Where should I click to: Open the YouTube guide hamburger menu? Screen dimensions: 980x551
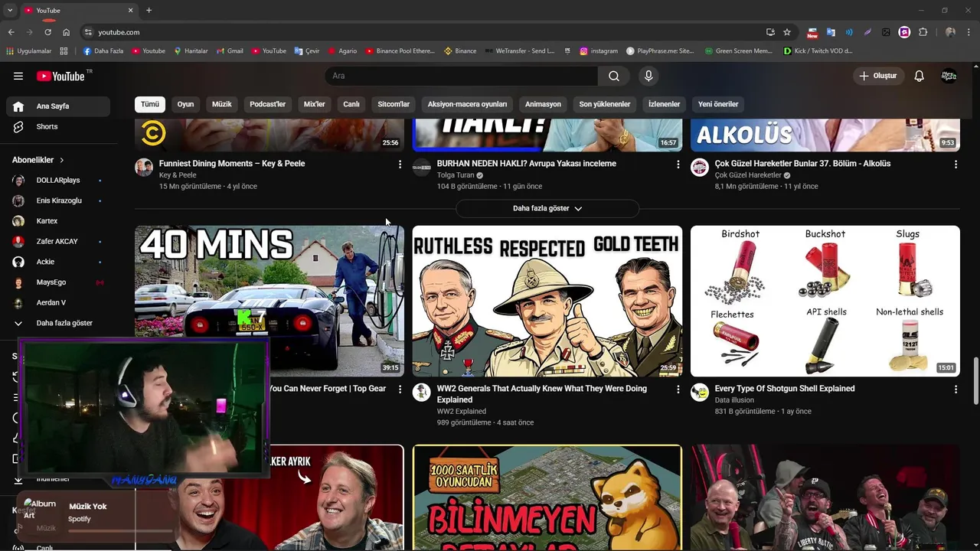tap(18, 76)
